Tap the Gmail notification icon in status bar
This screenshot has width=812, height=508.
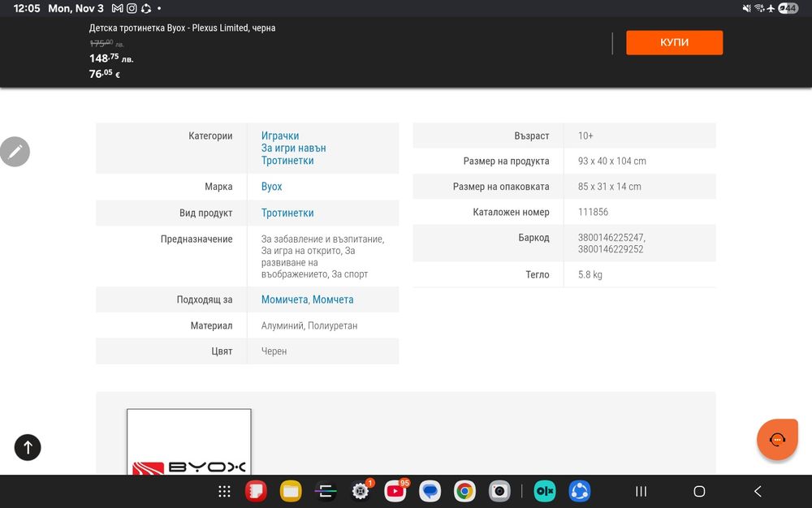pos(118,8)
